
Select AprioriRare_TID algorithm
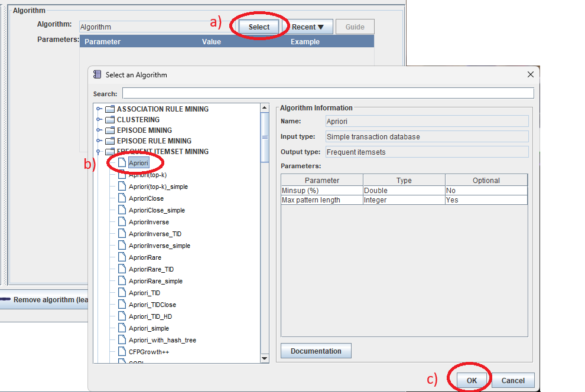tap(151, 269)
